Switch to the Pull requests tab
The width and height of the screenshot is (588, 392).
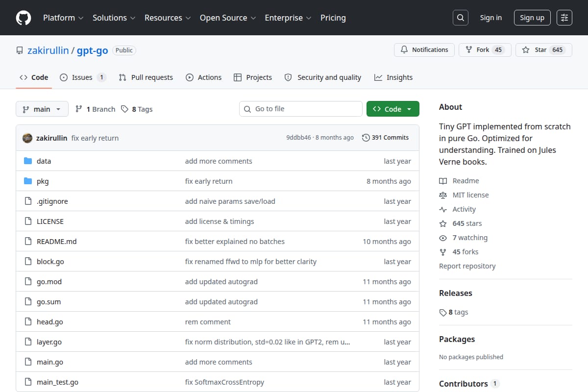click(x=146, y=77)
